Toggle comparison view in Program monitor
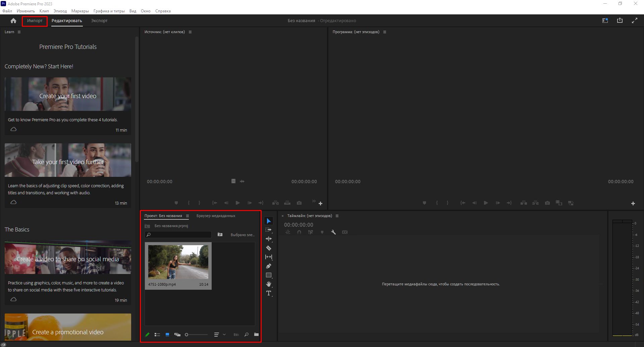644x347 pixels. pos(559,203)
